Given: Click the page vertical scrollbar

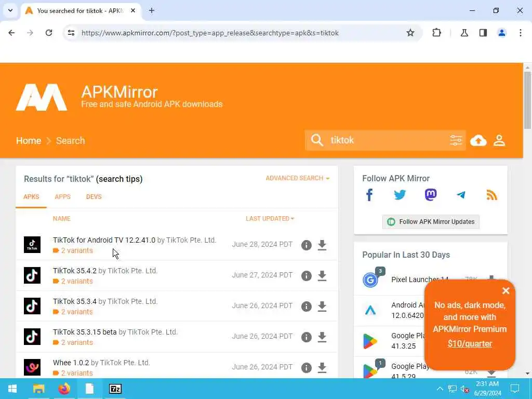Looking at the screenshot, I should point(527,100).
